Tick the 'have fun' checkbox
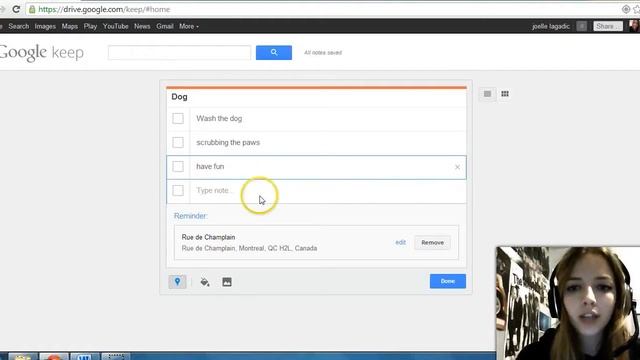The height and width of the screenshot is (360, 640). [x=178, y=167]
